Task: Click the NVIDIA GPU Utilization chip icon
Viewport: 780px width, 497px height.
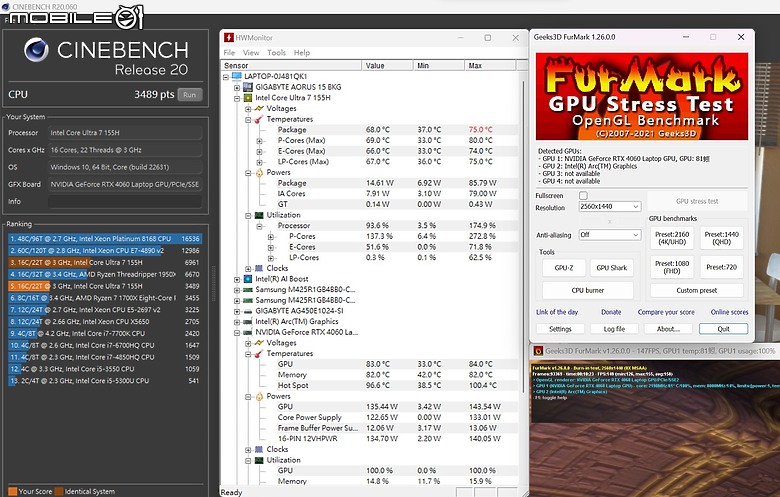Action: (x=259, y=460)
